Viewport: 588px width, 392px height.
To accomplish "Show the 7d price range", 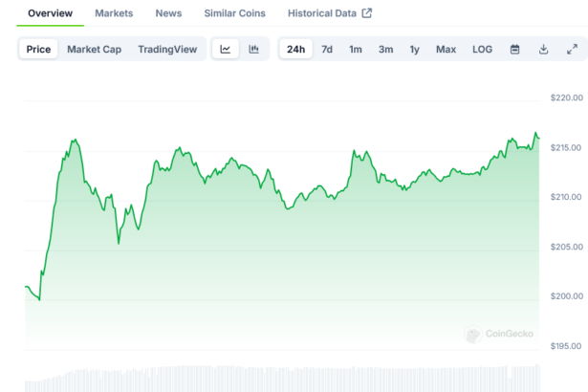I will tap(327, 50).
